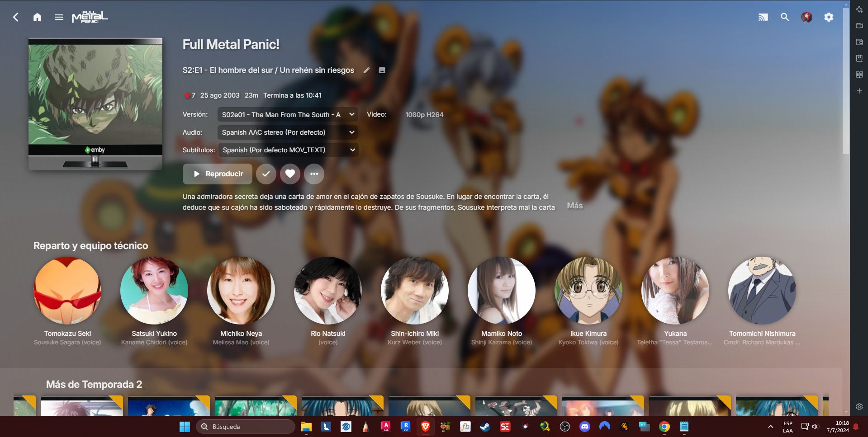
Task: Open Tomokazu Seki cast portrait
Action: [67, 291]
